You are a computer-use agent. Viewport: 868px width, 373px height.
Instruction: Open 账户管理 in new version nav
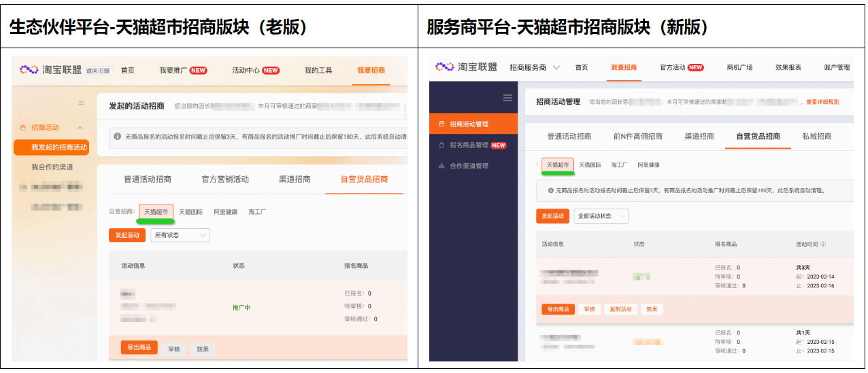(x=837, y=67)
